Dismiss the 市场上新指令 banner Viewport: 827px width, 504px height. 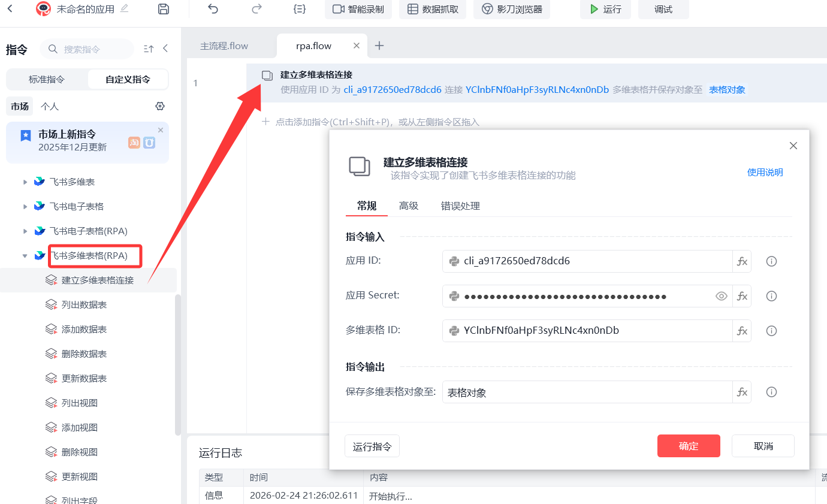161,130
